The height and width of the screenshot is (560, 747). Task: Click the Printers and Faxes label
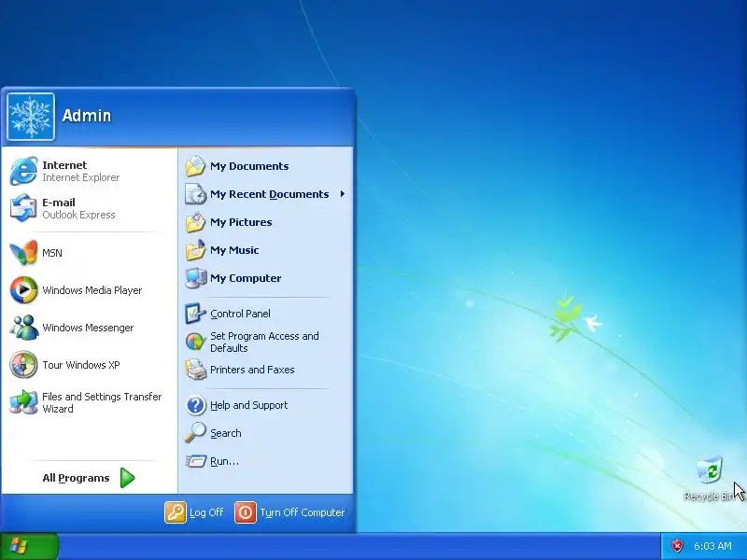tap(252, 370)
